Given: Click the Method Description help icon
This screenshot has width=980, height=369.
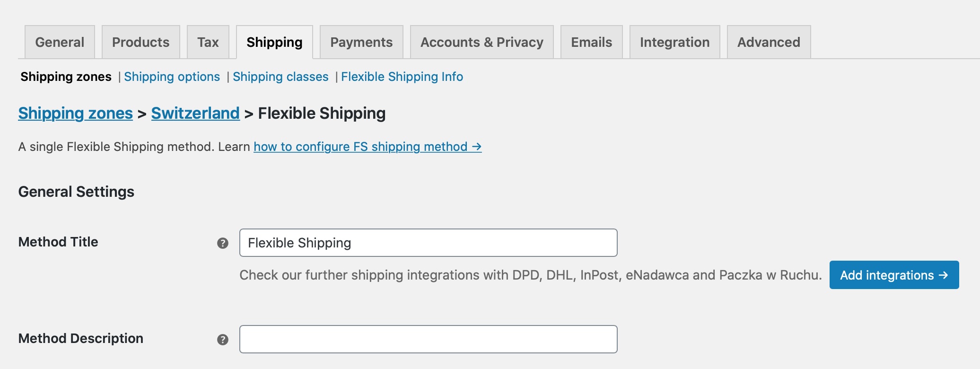Looking at the screenshot, I should point(222,340).
